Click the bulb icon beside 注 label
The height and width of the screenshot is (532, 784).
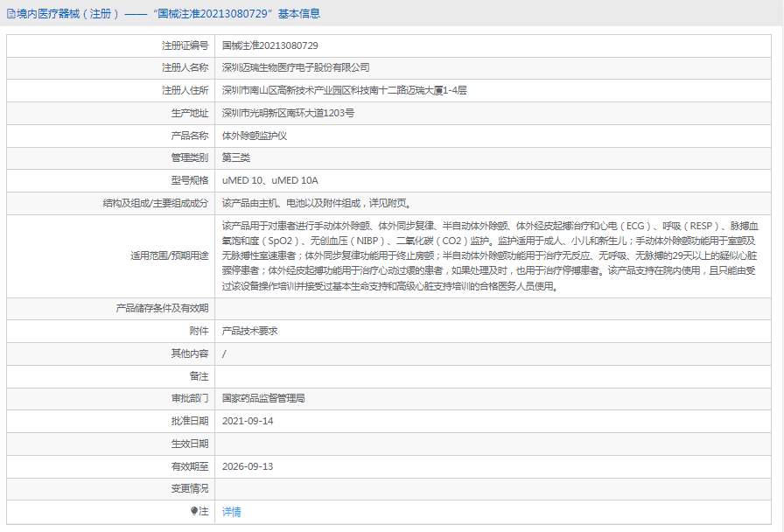click(x=194, y=511)
